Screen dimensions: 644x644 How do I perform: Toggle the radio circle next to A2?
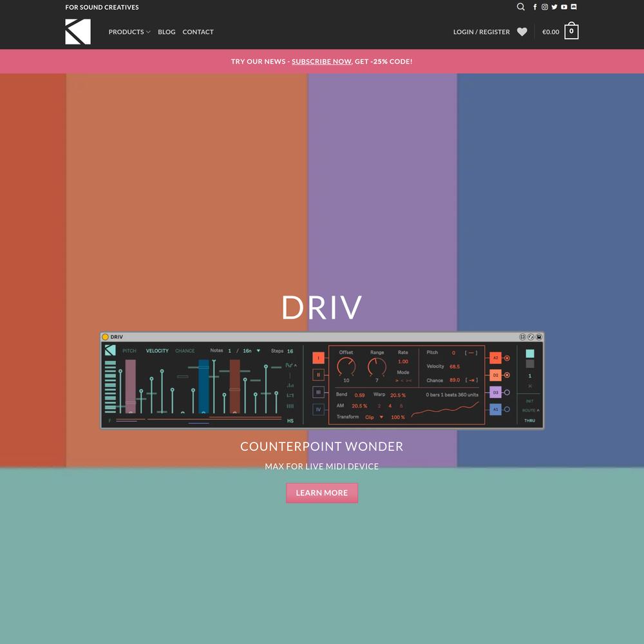(x=507, y=358)
